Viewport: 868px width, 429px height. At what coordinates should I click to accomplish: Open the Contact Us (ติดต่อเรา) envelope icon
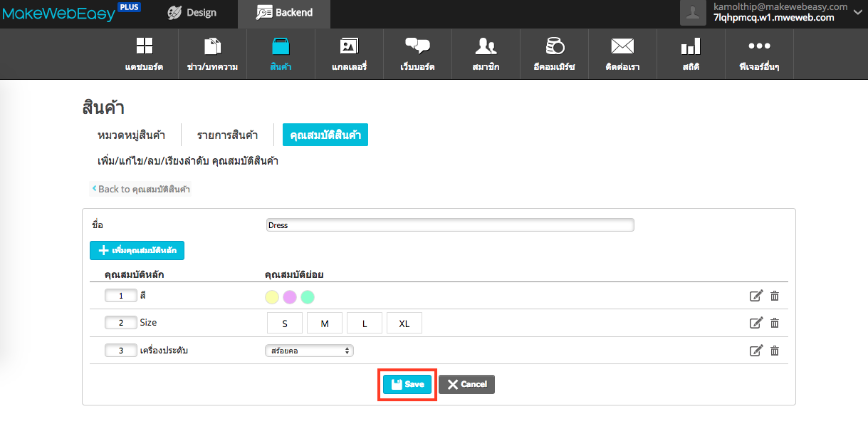[x=622, y=47]
